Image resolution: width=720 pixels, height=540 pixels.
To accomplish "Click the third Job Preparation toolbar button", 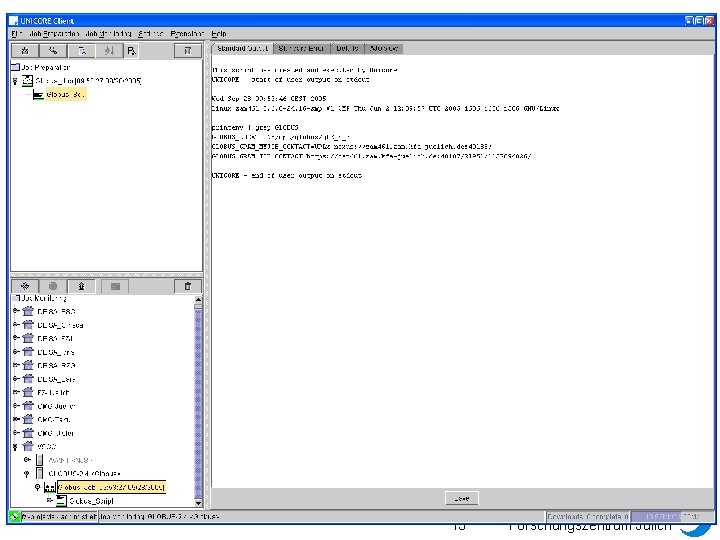I will 82,51.
